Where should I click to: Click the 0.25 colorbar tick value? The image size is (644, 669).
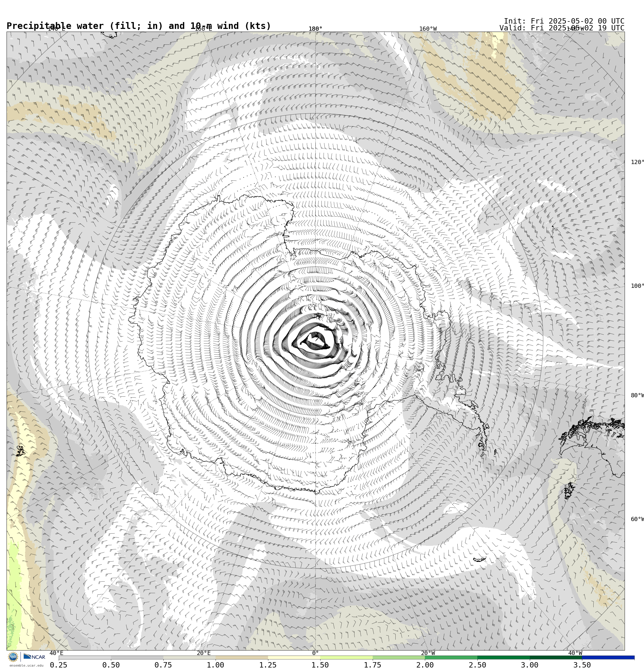[x=58, y=665]
